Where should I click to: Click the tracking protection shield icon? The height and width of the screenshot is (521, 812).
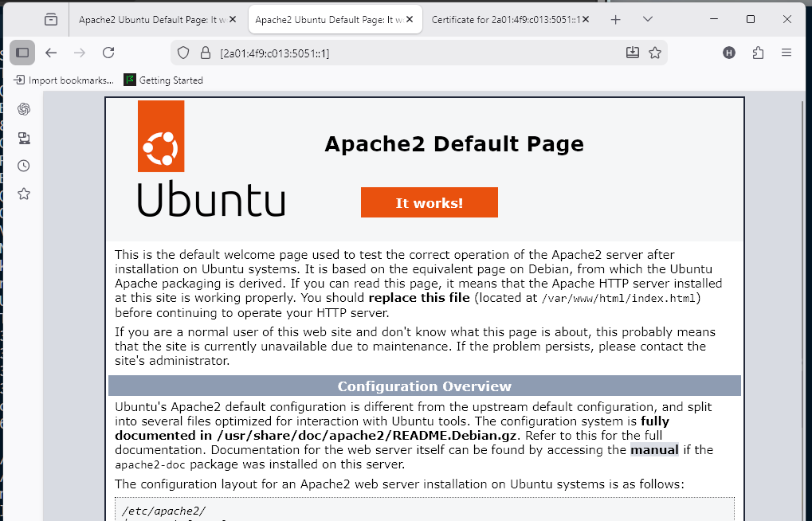pos(183,53)
